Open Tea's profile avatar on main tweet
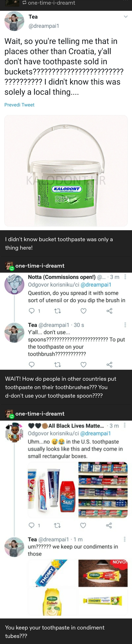 click(14, 21)
